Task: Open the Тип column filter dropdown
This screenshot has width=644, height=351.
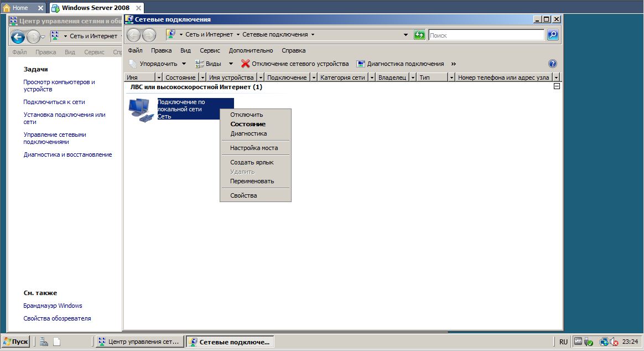Action: click(x=451, y=78)
